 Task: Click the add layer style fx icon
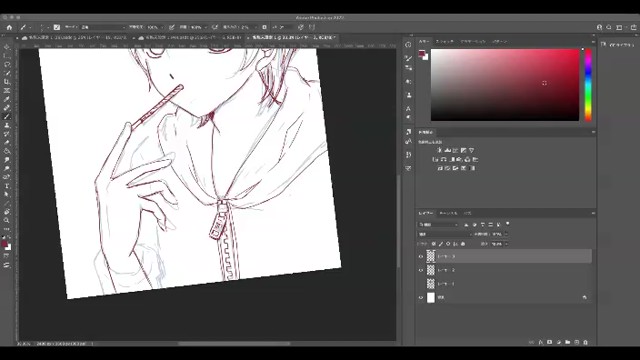[x=540, y=342]
